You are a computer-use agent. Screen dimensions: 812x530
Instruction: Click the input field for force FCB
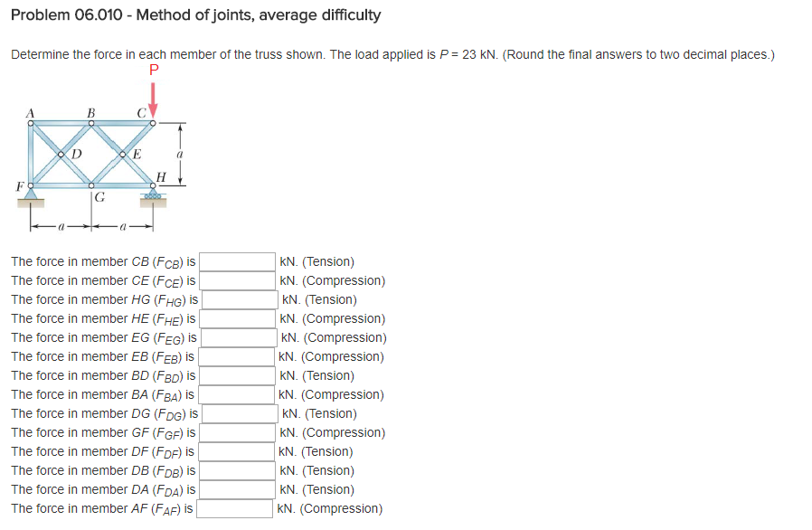pos(236,261)
